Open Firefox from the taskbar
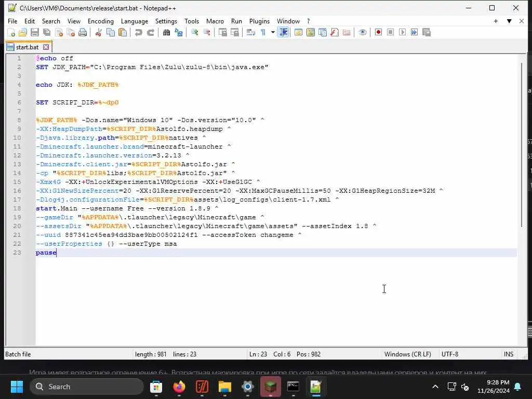The height and width of the screenshot is (399, 532). (179, 387)
